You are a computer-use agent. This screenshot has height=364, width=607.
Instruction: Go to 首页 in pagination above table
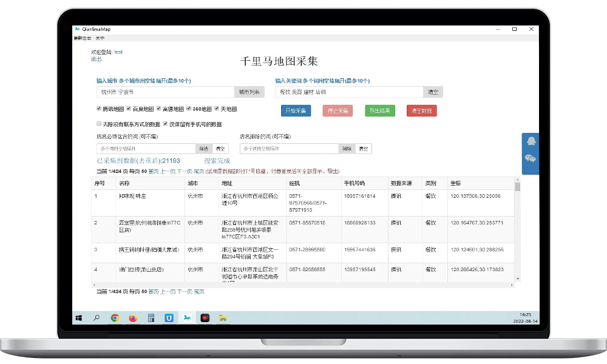point(154,171)
